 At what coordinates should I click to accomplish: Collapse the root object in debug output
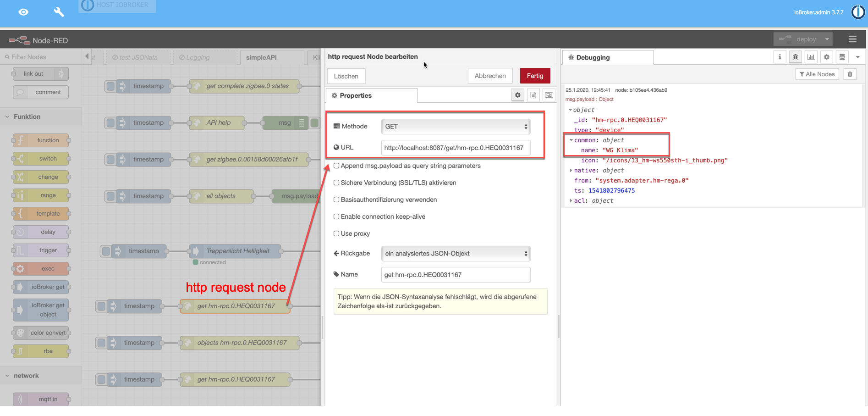pyautogui.click(x=570, y=110)
